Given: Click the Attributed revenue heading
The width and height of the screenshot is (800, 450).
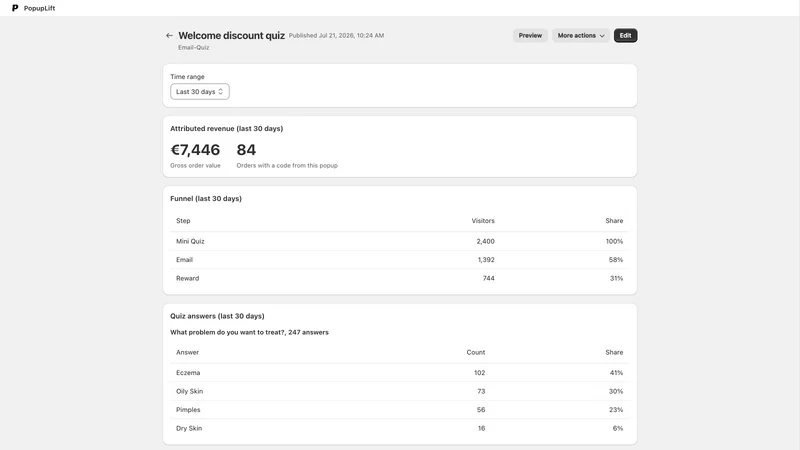Looking at the screenshot, I should (227, 129).
